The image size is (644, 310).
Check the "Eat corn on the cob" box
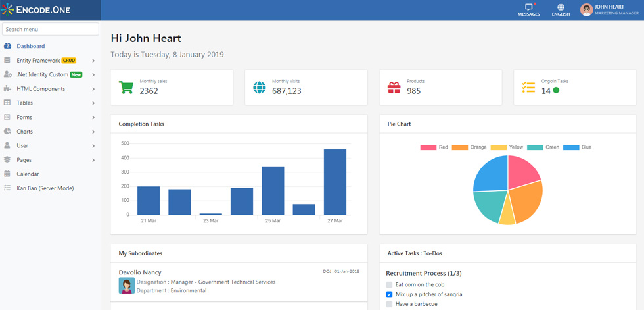click(x=389, y=284)
